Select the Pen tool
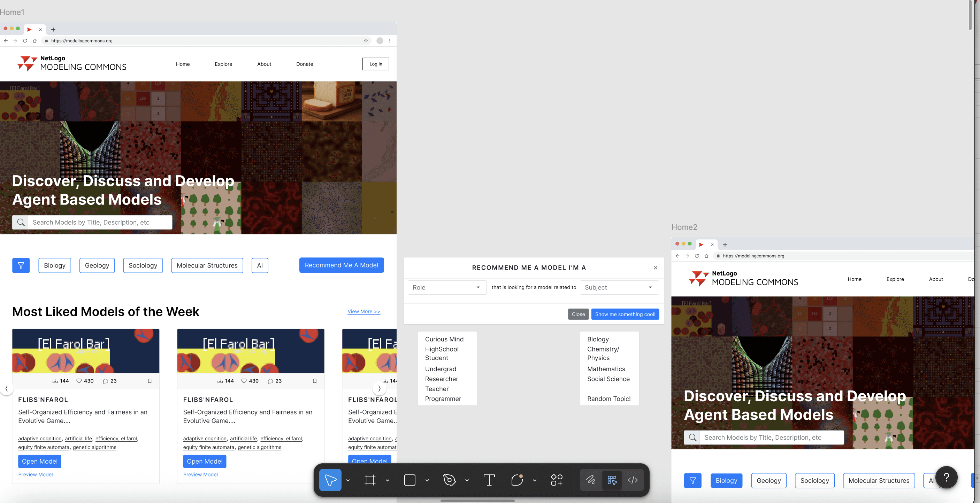Screen dimensions: 980x503 click(449, 480)
